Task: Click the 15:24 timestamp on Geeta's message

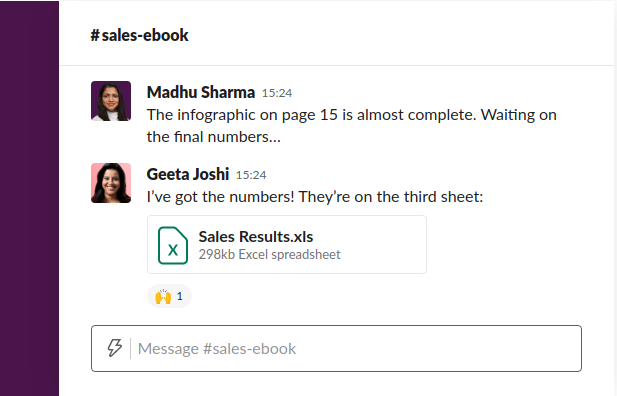Action: point(251,175)
